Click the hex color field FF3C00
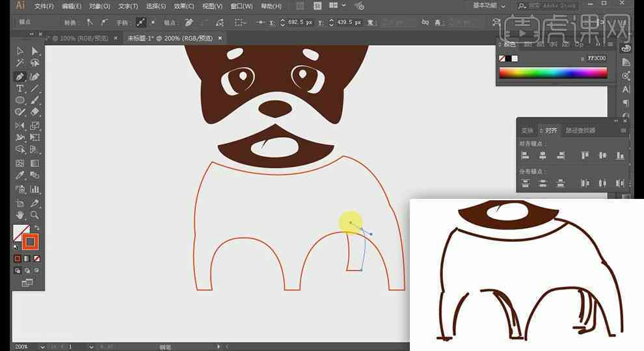Viewport: 644px width, 351px height. (x=597, y=58)
